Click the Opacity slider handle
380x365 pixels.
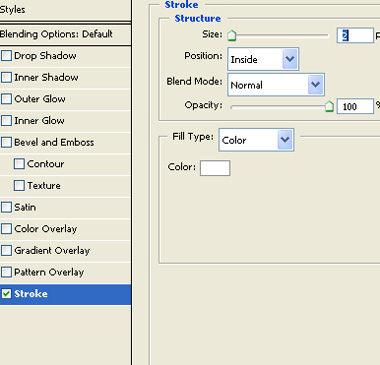(329, 106)
